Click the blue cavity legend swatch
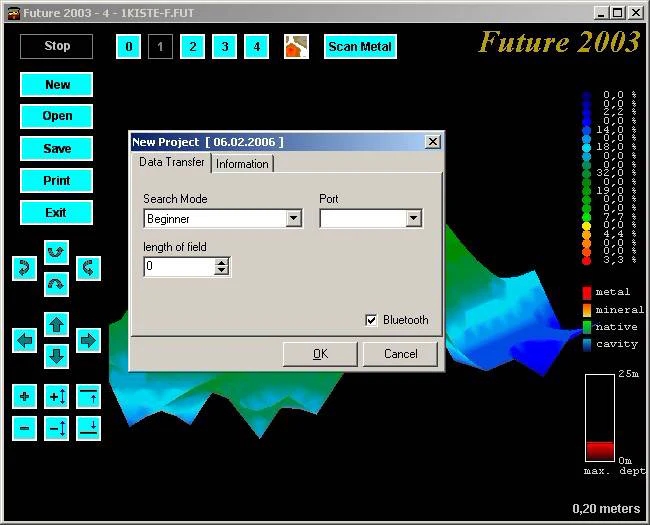The width and height of the screenshot is (650, 525). click(x=587, y=345)
